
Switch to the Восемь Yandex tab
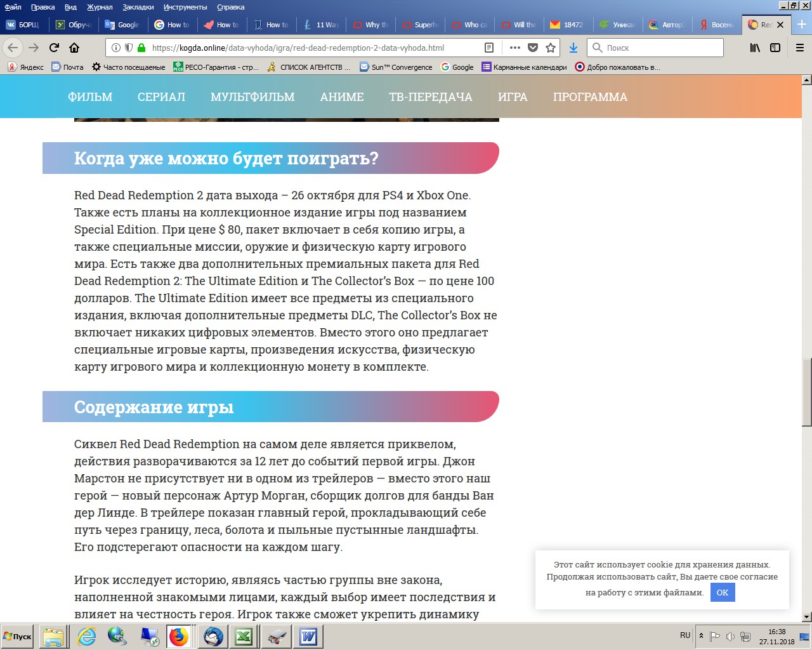717,25
